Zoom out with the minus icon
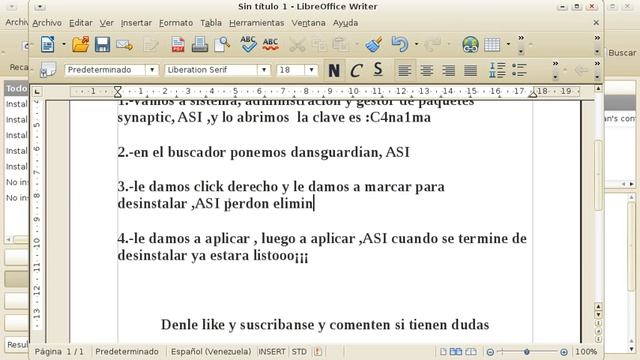Screen dimensions: 640x360 point(490,352)
